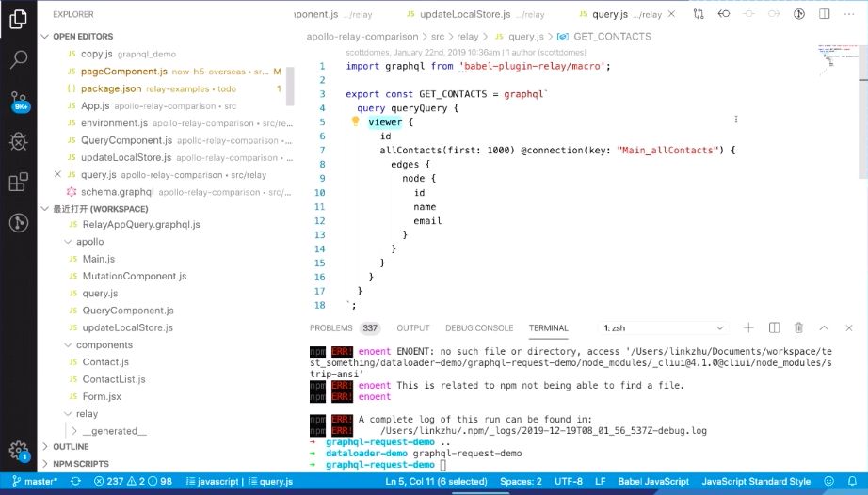Open the Source Control view
868x495 pixels.
[x=18, y=100]
